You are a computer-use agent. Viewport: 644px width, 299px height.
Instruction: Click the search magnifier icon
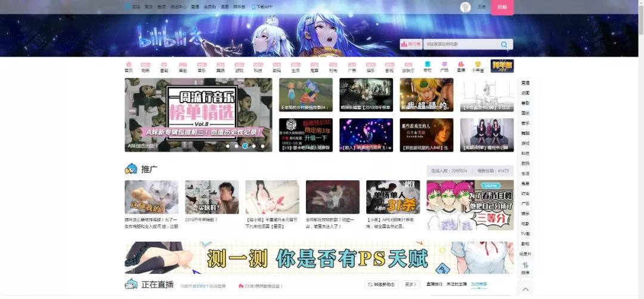click(x=504, y=44)
